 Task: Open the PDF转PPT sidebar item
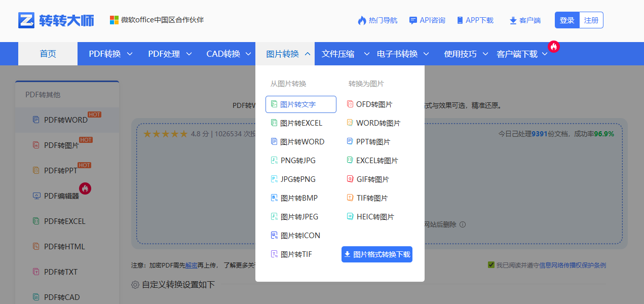(x=67, y=171)
